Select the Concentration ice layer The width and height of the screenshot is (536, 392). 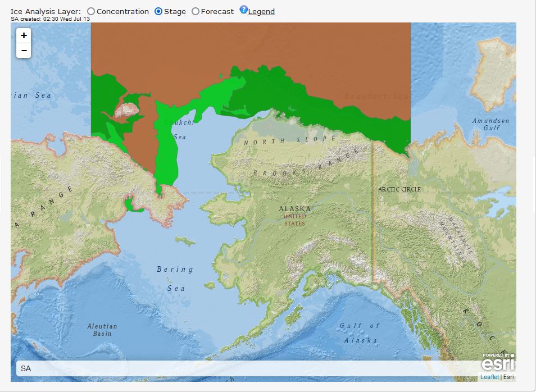pyautogui.click(x=91, y=12)
